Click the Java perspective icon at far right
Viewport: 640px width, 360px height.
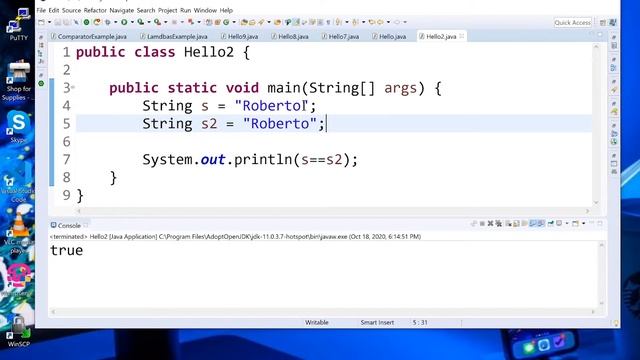tap(613, 23)
